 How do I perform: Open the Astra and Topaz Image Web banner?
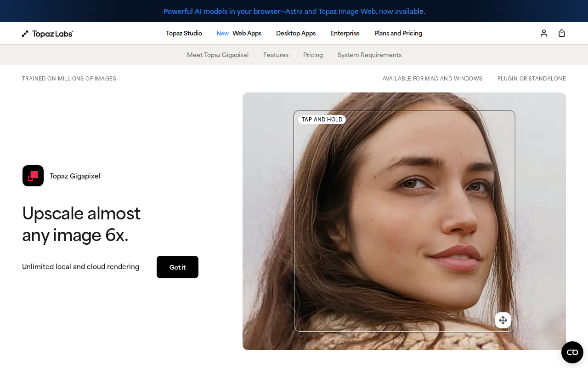tap(294, 11)
